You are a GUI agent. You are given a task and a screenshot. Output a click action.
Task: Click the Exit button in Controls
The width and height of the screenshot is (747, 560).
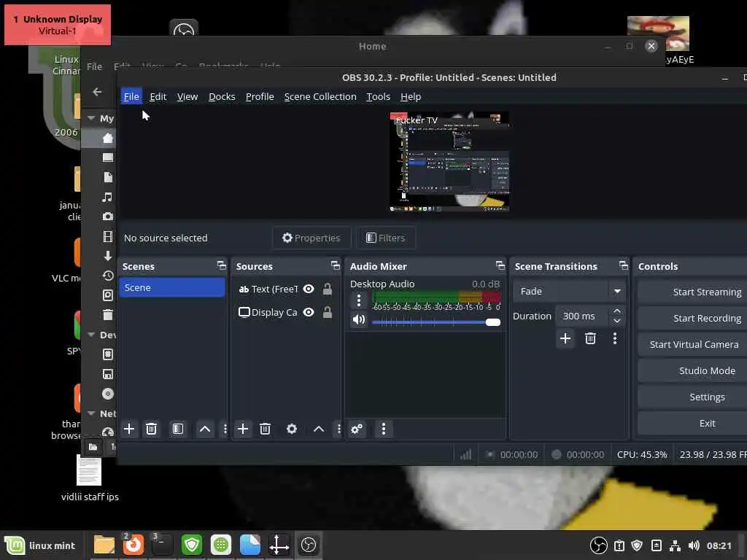point(693,424)
